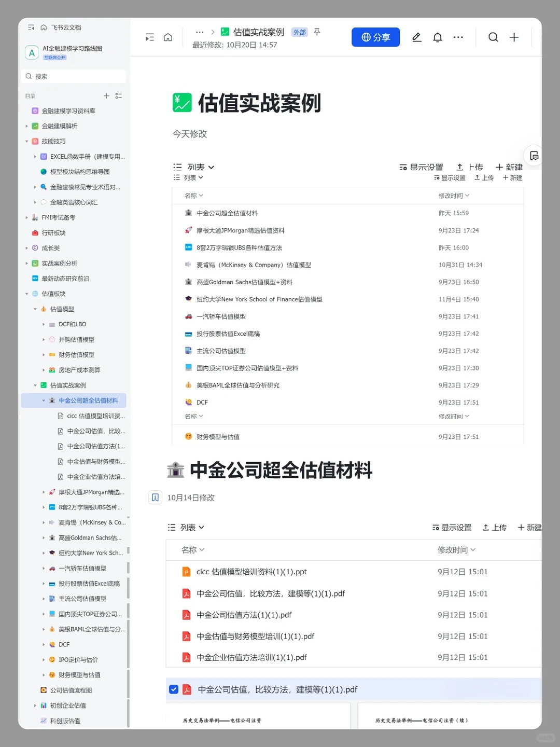Open 国内顶尖TOP证券公司估值模型+资料 row

[x=347, y=368]
